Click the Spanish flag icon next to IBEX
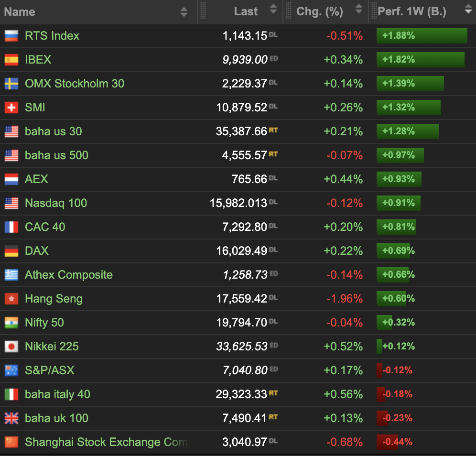Screen dimensions: 476x456 click(11, 60)
